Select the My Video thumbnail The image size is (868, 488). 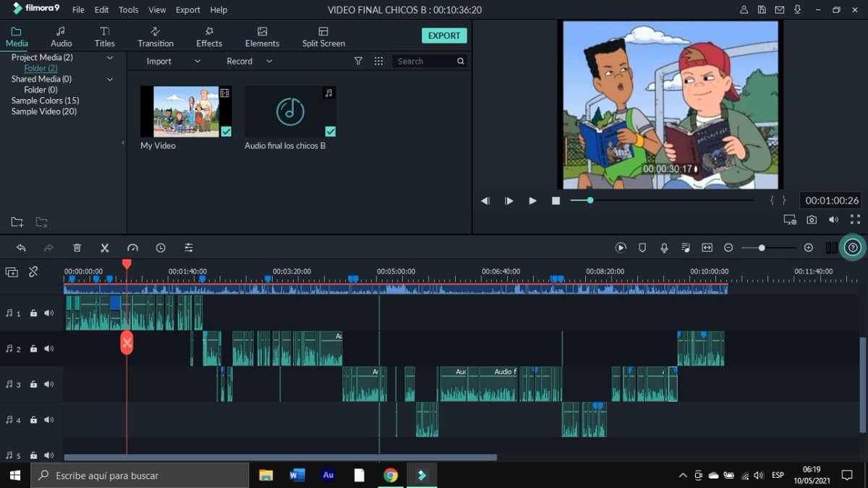click(186, 112)
